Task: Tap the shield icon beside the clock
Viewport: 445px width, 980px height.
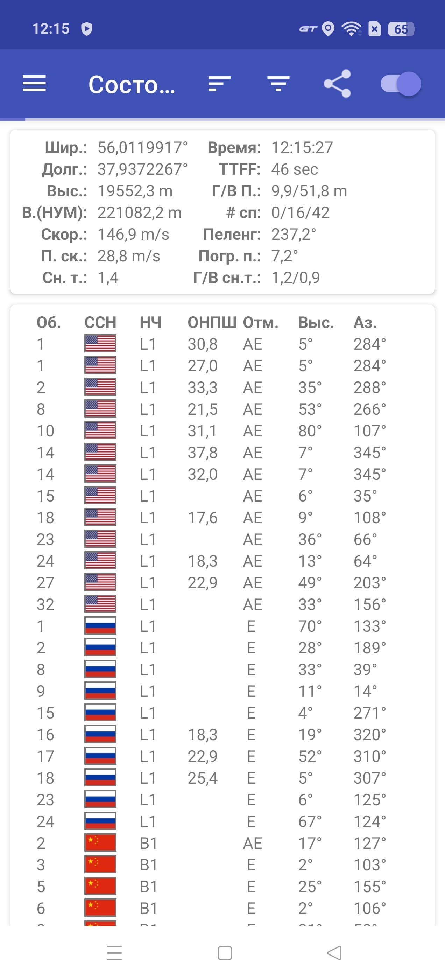Action: [87, 29]
